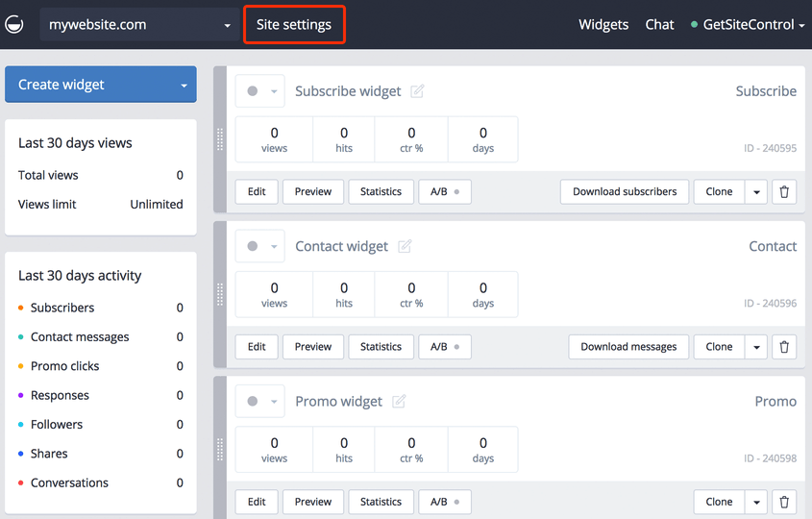
Task: Click Download messages button
Action: (x=628, y=347)
